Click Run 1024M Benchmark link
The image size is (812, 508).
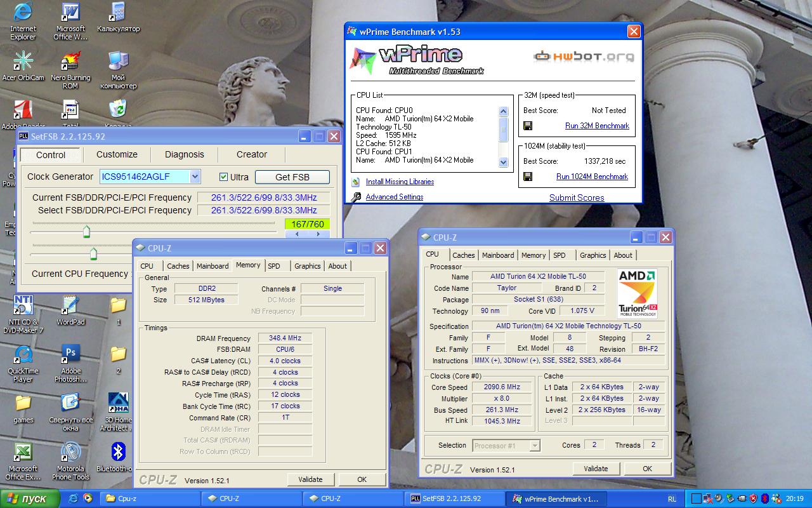click(x=592, y=177)
